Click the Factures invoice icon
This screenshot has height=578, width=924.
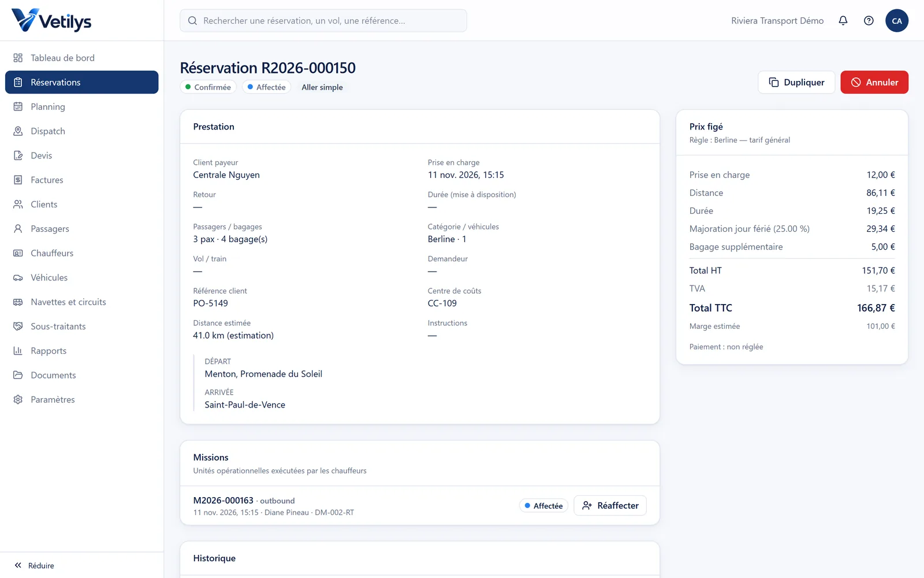click(18, 180)
